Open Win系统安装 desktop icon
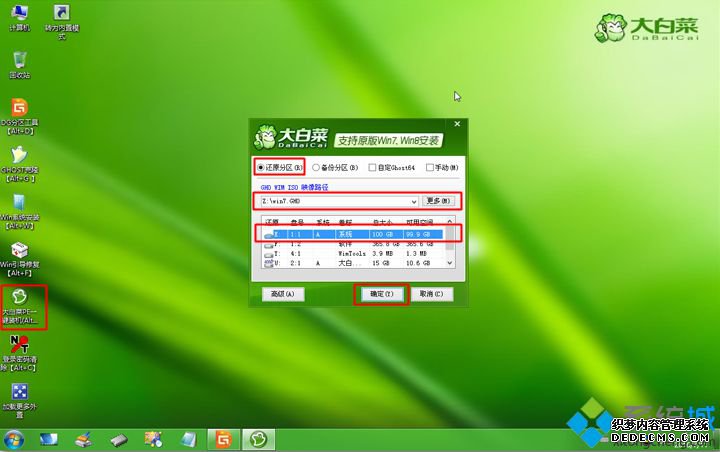This screenshot has width=720, height=452. pos(19,212)
